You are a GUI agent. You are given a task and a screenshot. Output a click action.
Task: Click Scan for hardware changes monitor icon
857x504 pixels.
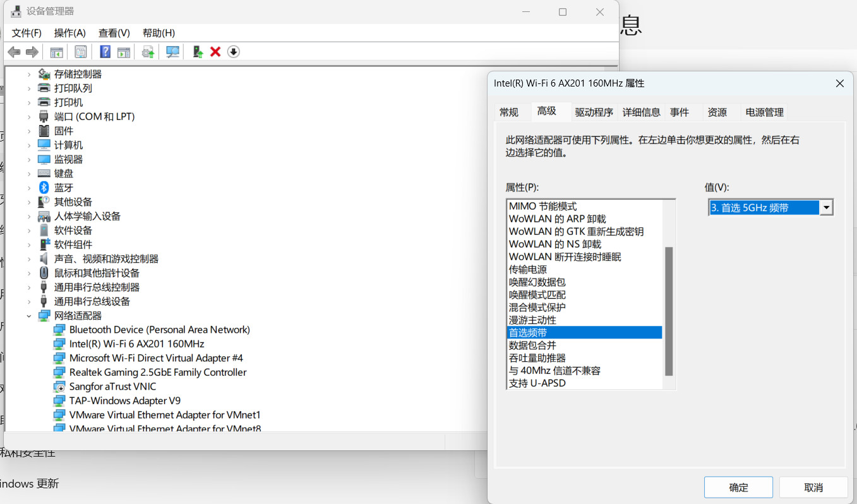coord(172,52)
